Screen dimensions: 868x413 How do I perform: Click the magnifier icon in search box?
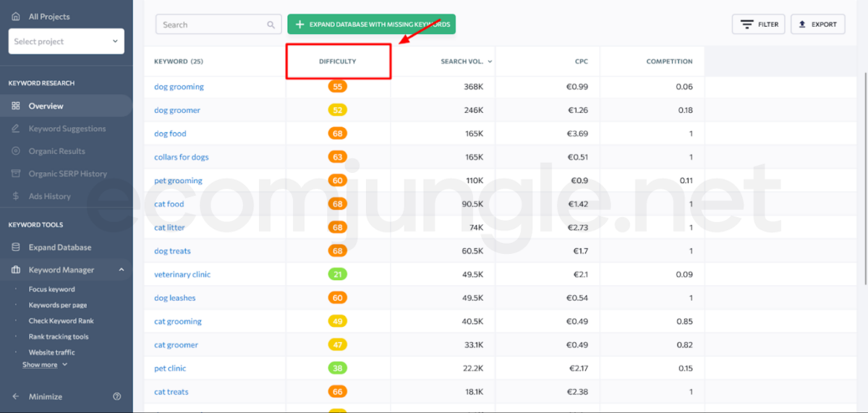point(271,25)
